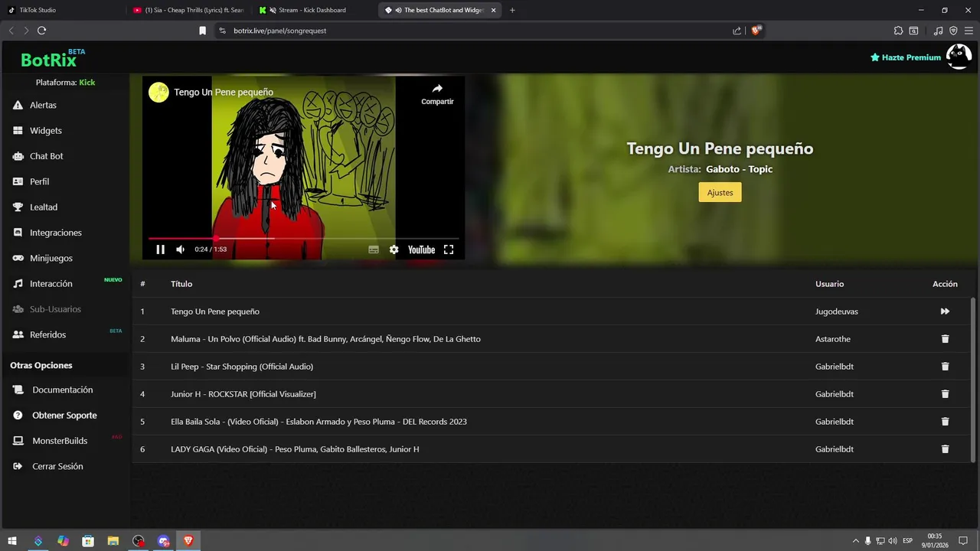Image resolution: width=980 pixels, height=551 pixels.
Task: Open the Windows Start menu
Action: tap(12, 541)
